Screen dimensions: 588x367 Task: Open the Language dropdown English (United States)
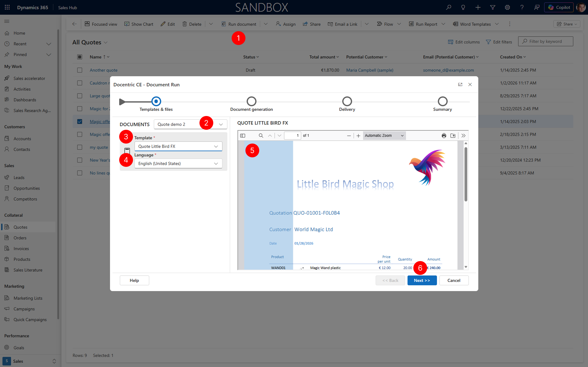178,163
